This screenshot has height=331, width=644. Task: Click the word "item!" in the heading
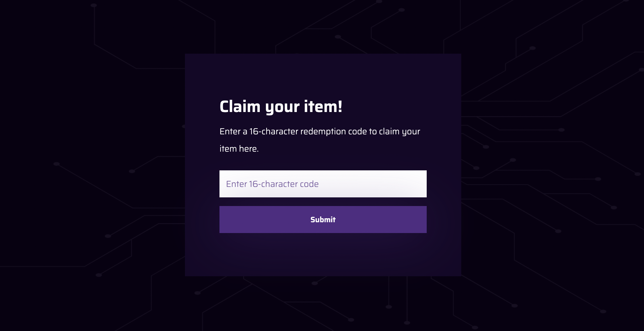[323, 107]
